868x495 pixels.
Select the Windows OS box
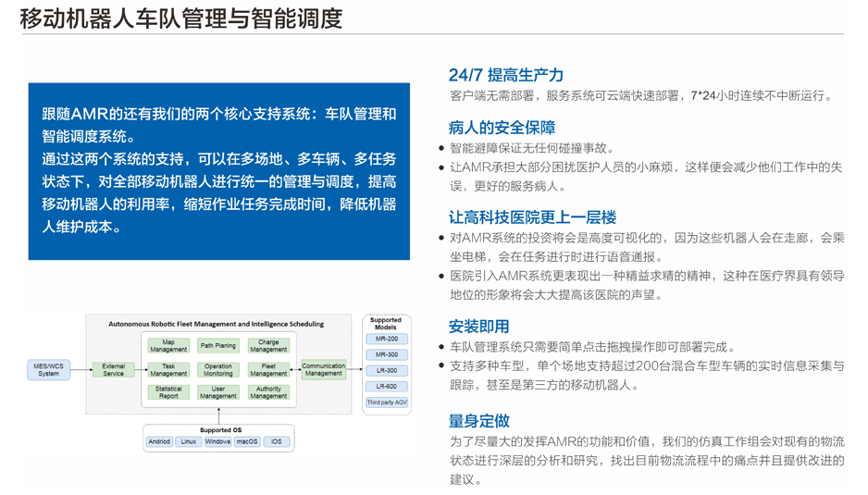click(218, 442)
